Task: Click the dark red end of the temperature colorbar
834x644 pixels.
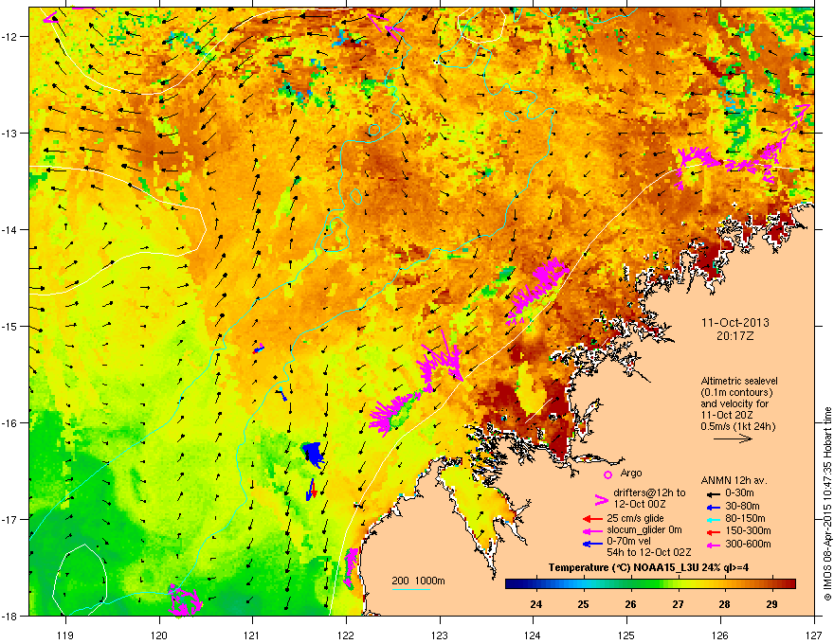Action: tap(789, 584)
